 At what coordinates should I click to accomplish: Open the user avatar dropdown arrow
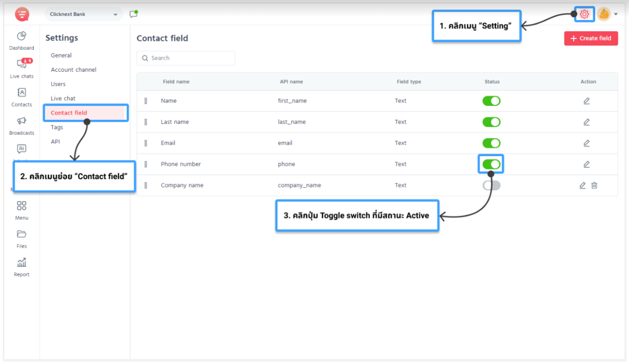pyautogui.click(x=616, y=14)
